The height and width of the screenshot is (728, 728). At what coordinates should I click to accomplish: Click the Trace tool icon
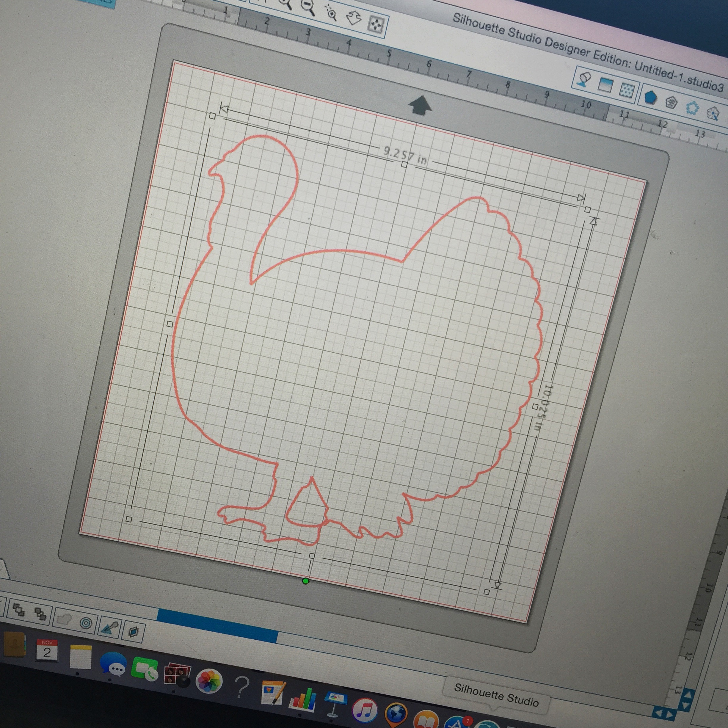(x=110, y=627)
